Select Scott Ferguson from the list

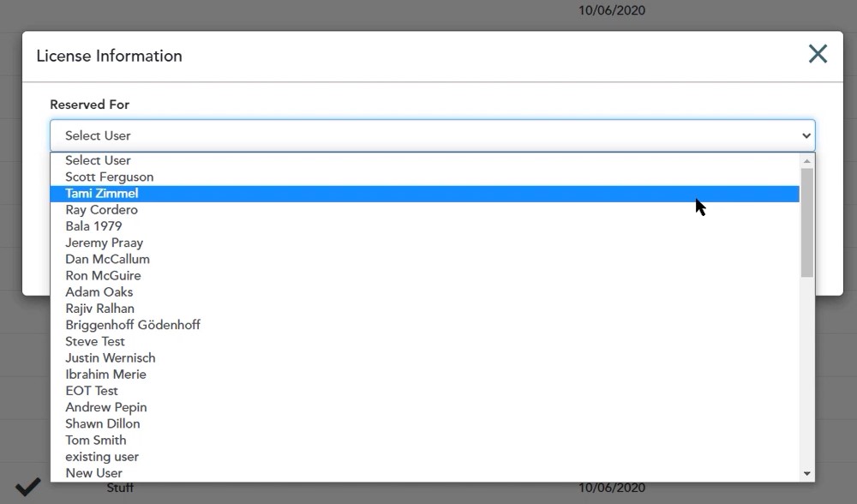coord(425,177)
